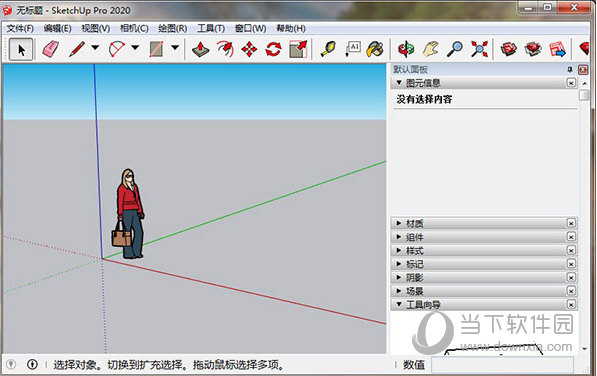Viewport: 597px width, 376px height.
Task: Close the 默认面板 tray
Action: click(x=583, y=69)
